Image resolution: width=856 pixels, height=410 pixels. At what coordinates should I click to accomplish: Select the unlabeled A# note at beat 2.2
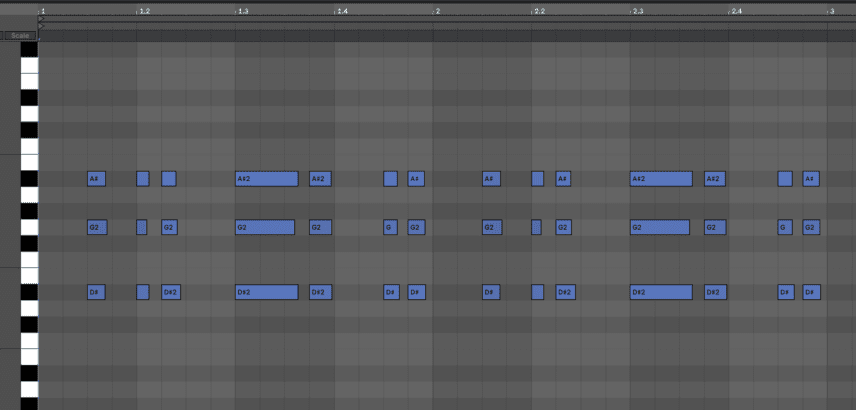click(538, 179)
